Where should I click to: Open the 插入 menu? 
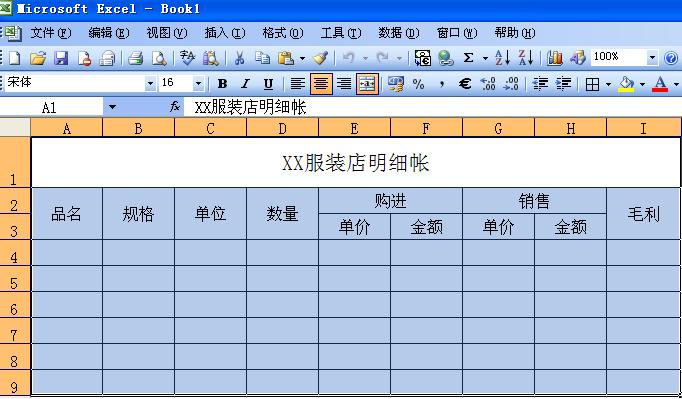(x=225, y=33)
